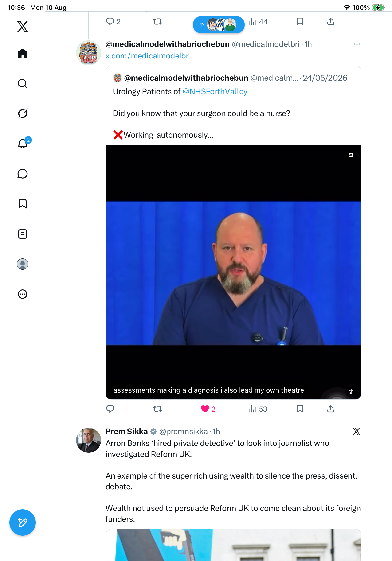The image size is (392, 561).
Task: Open Prem Sikka's profile picture
Action: [88, 440]
